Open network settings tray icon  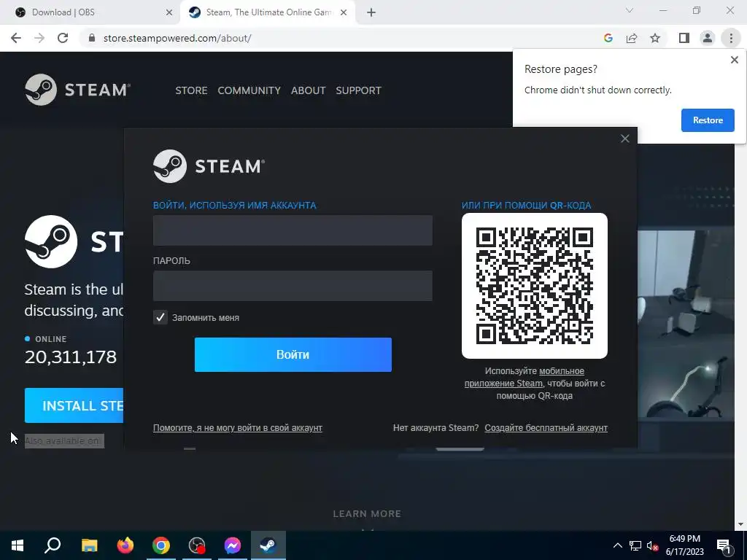point(635,545)
